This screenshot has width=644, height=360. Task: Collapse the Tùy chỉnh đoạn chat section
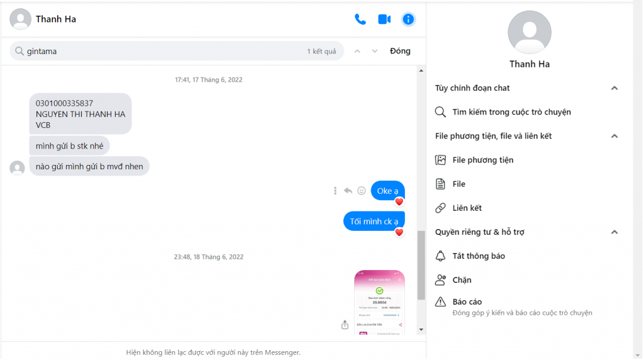614,88
